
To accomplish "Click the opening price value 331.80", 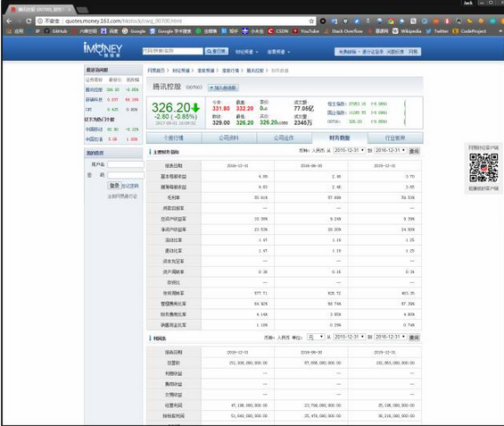I will coord(221,109).
